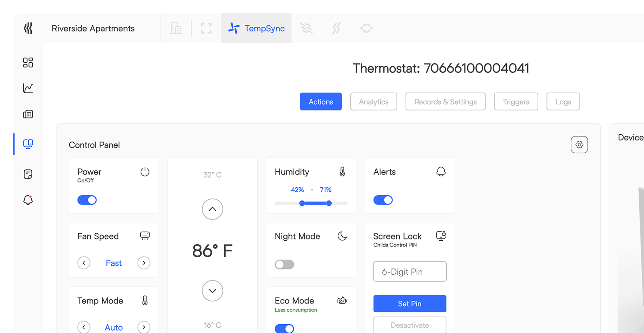Click the Night Mode moon icon
The width and height of the screenshot is (644, 333).
(342, 236)
